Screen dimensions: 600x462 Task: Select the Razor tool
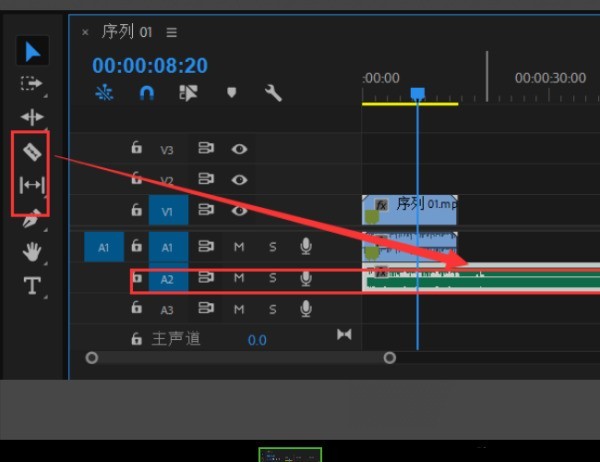[x=32, y=151]
